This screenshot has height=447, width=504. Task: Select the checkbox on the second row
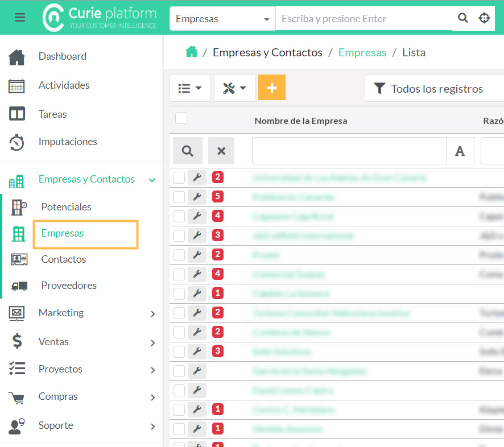click(x=179, y=197)
